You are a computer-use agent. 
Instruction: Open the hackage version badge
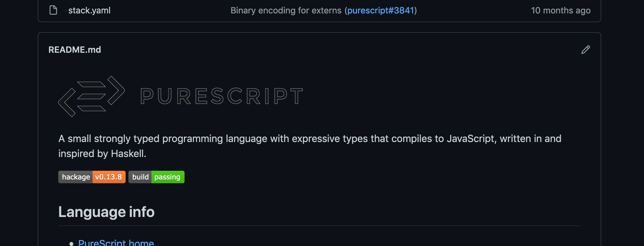[x=92, y=177]
